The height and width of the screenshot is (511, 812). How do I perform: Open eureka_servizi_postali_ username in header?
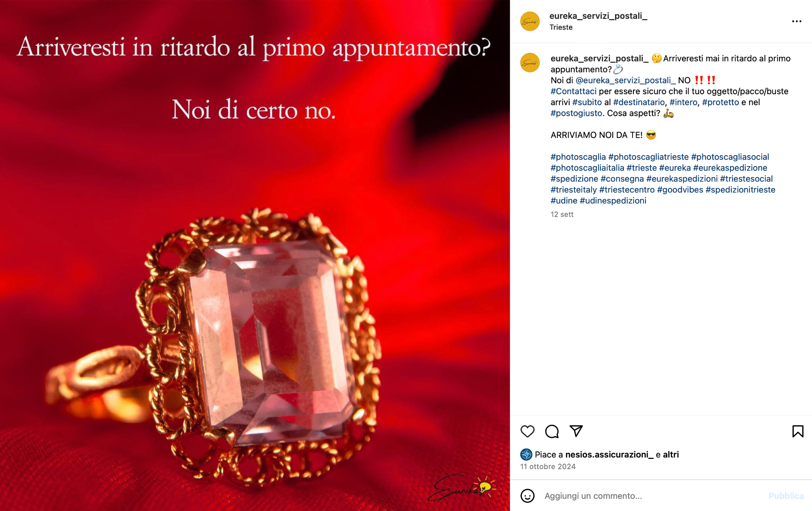pos(598,16)
